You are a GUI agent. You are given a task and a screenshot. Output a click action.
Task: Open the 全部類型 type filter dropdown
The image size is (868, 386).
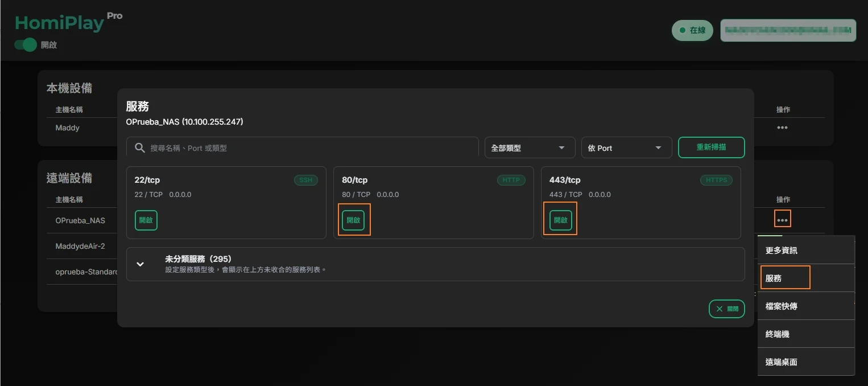point(530,148)
